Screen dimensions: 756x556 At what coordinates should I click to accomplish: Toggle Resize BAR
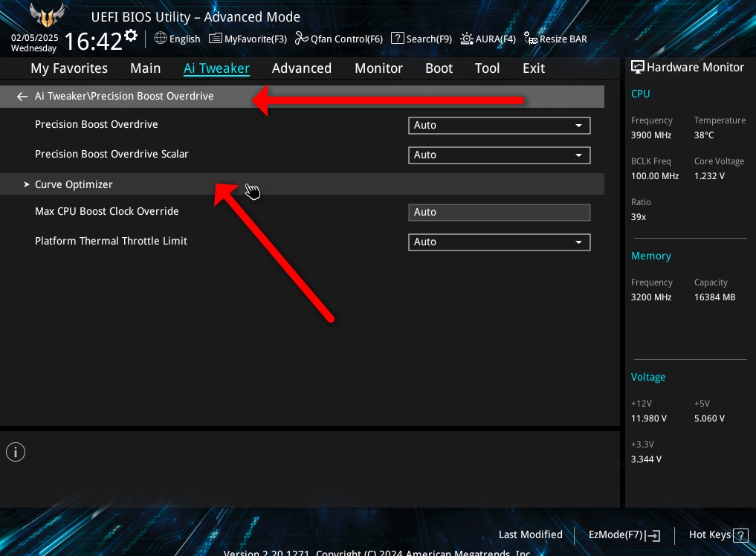click(555, 39)
